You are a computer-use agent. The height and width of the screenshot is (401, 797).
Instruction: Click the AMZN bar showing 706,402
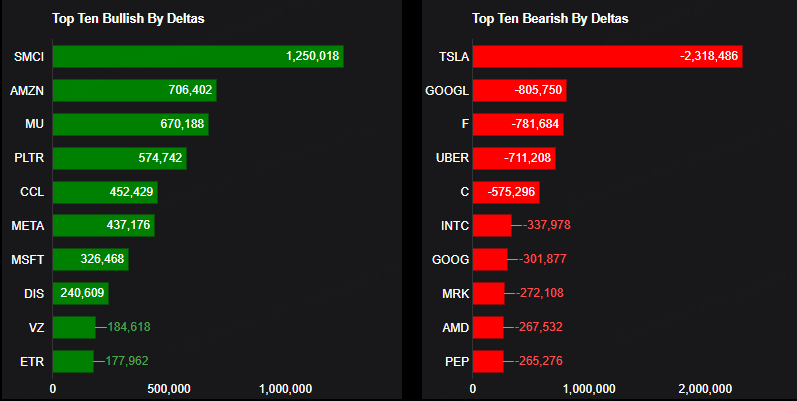tap(134, 91)
